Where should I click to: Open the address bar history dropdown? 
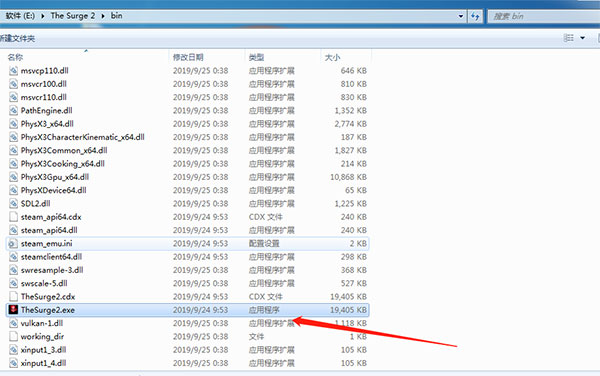coord(461,16)
